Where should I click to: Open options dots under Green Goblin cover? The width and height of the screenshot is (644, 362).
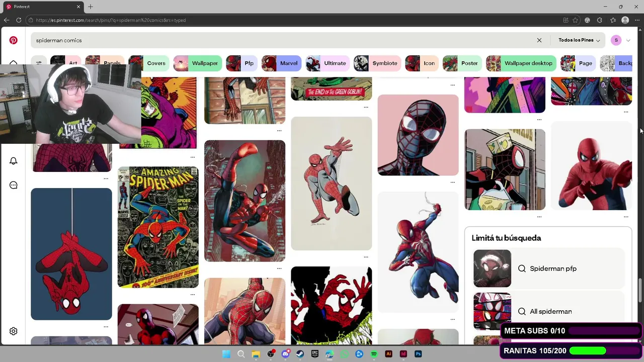(x=366, y=107)
